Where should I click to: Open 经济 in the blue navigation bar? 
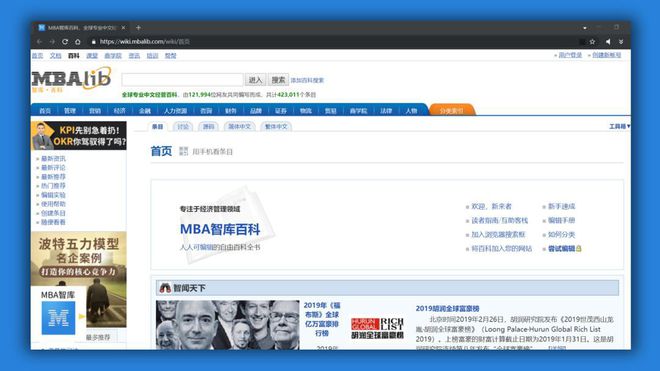[x=120, y=111]
